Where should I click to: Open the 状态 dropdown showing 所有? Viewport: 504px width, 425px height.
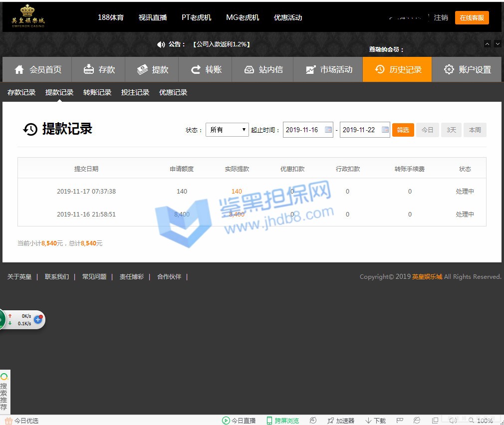[227, 130]
